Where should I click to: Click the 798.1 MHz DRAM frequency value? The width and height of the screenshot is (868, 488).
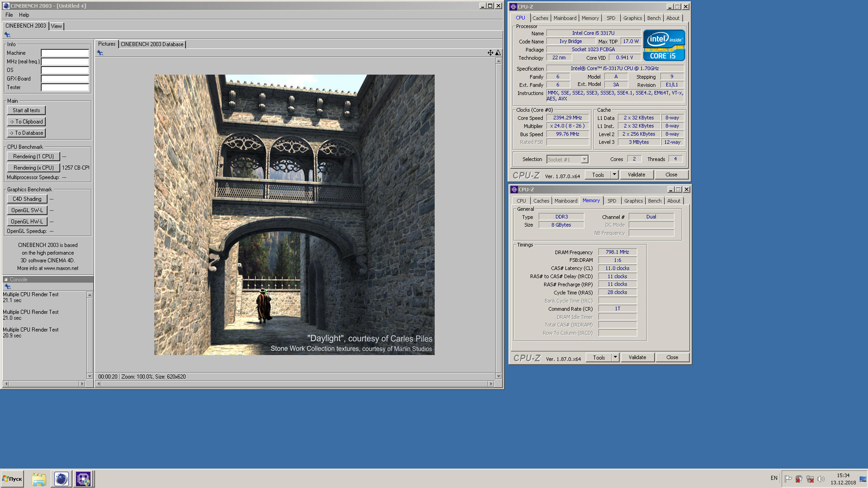[x=617, y=252]
